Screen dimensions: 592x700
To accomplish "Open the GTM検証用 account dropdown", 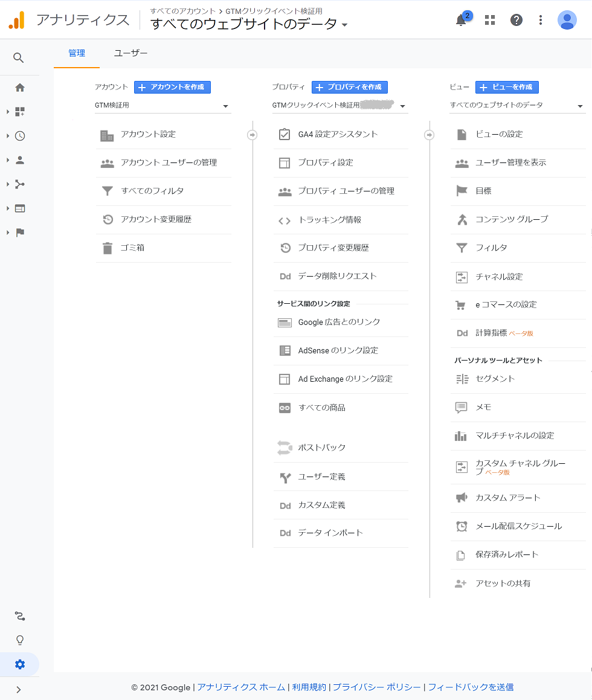I will click(x=163, y=105).
